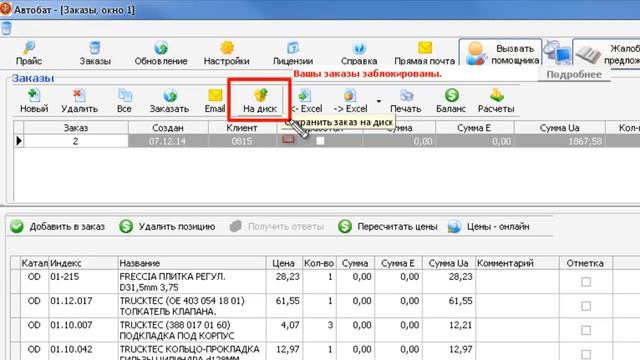The width and height of the screenshot is (640, 360).
Task: Click the Индекс items column header
Action: coord(83,263)
